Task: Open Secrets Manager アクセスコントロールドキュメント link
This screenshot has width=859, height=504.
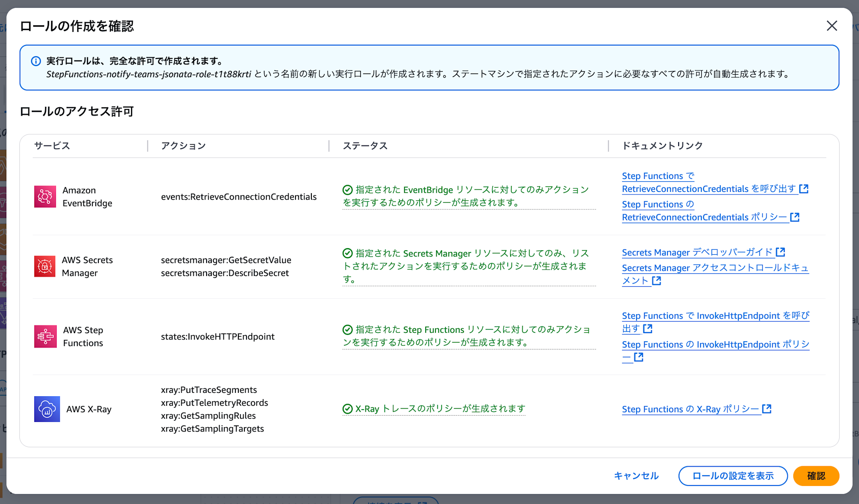Action: 715,274
